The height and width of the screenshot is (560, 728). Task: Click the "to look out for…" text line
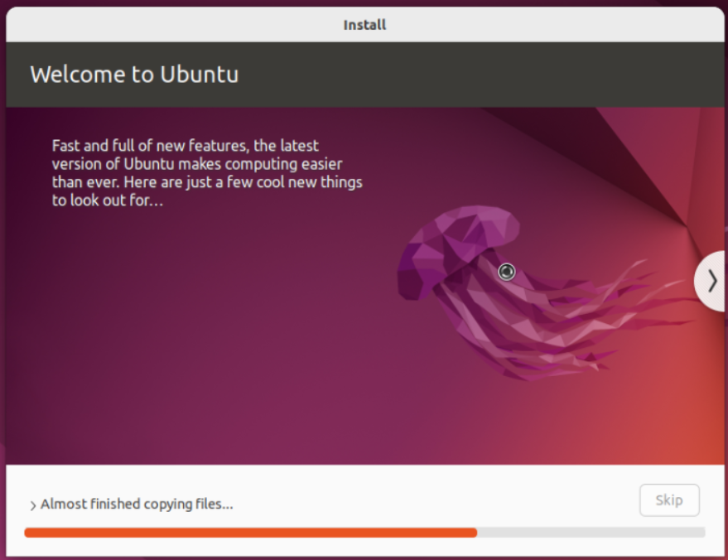point(107,200)
